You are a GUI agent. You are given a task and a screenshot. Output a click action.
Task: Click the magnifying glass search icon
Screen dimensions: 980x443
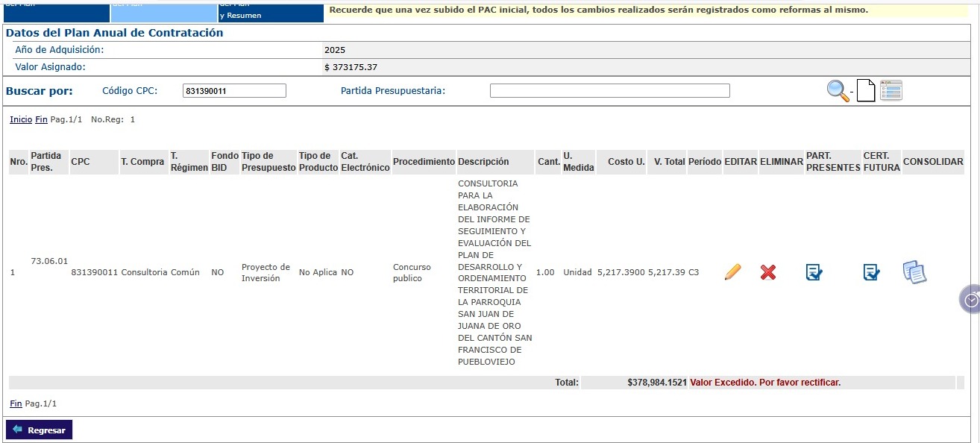click(x=838, y=91)
